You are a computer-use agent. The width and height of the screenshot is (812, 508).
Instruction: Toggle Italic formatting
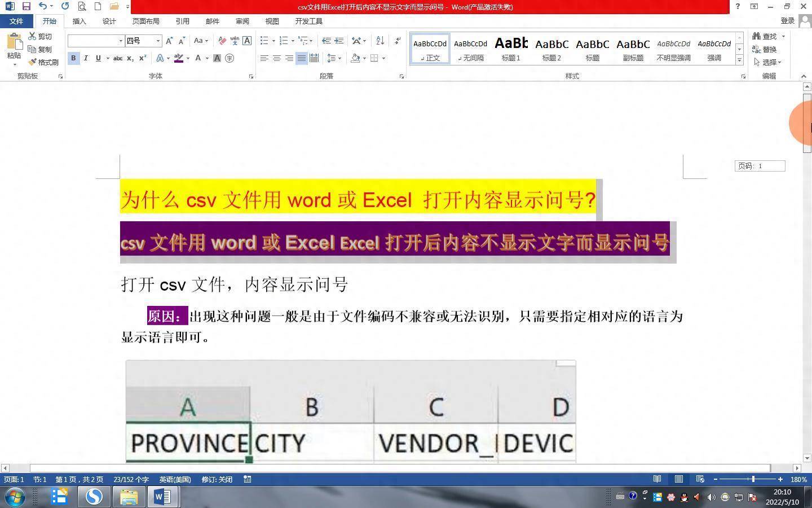86,58
